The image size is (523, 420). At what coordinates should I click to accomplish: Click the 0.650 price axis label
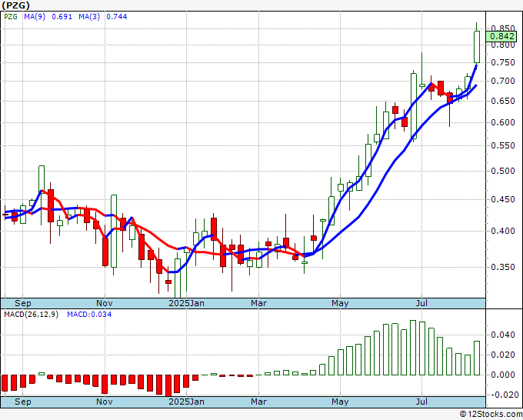coord(503,101)
